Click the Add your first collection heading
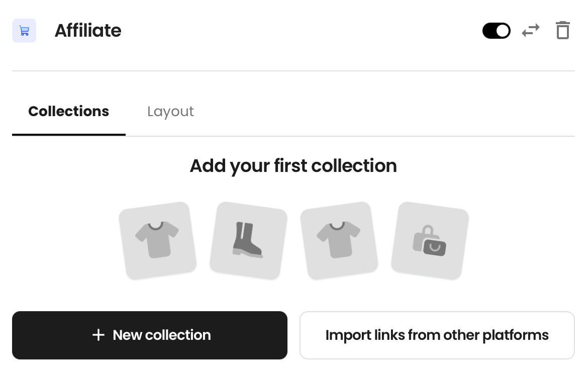588x370 pixels. 293,165
